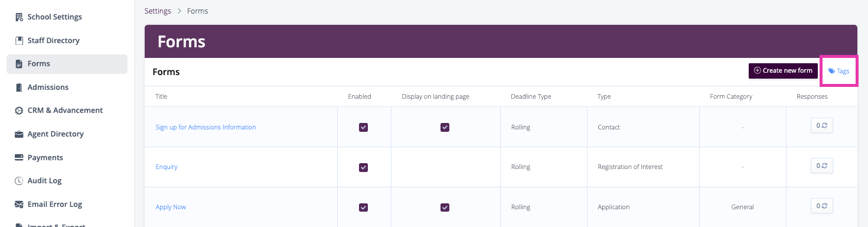
Task: Toggle Enabled checkbox for Apply Now form
Action: point(364,207)
